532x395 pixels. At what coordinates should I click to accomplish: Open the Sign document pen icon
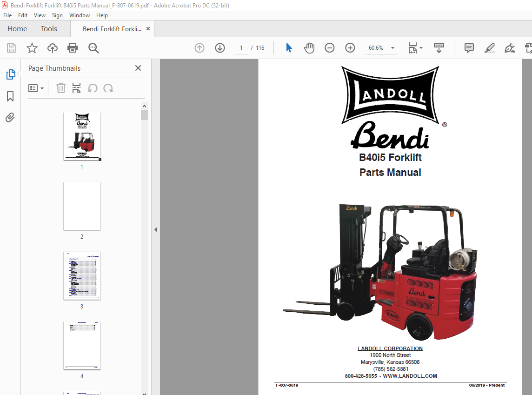coord(510,48)
